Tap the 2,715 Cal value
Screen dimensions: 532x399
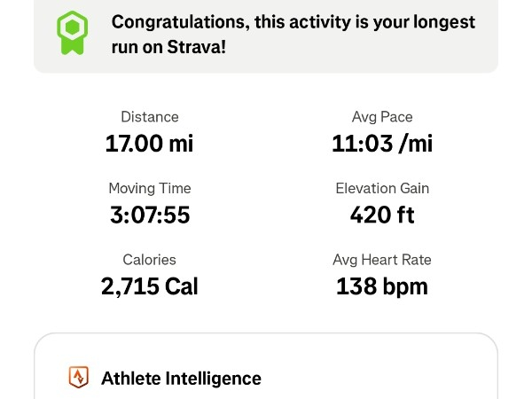pyautogui.click(x=149, y=286)
